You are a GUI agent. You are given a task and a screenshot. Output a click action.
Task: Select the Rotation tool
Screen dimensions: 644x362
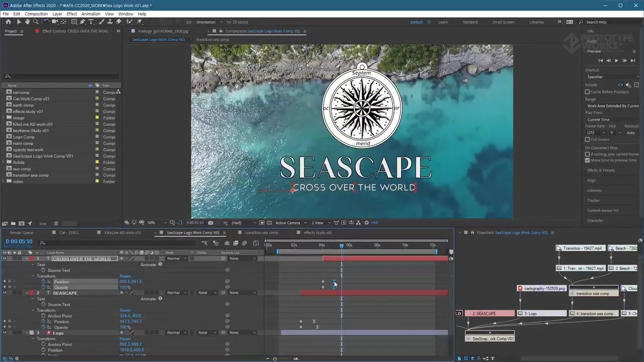coord(46,22)
